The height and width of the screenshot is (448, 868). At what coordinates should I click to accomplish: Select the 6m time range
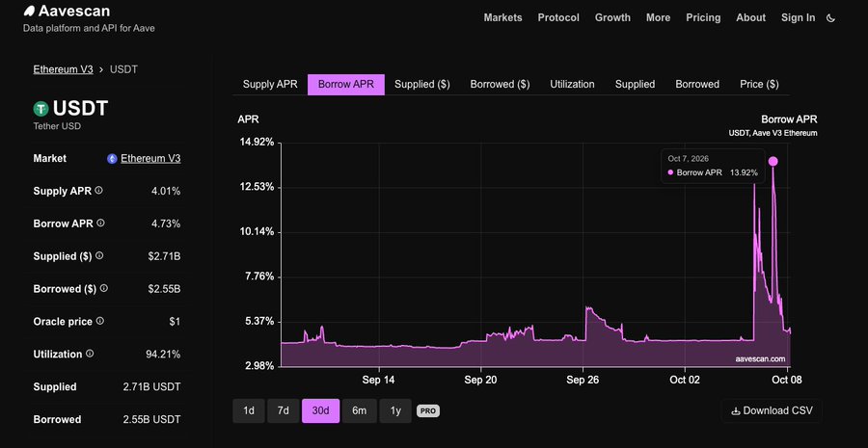(x=360, y=411)
